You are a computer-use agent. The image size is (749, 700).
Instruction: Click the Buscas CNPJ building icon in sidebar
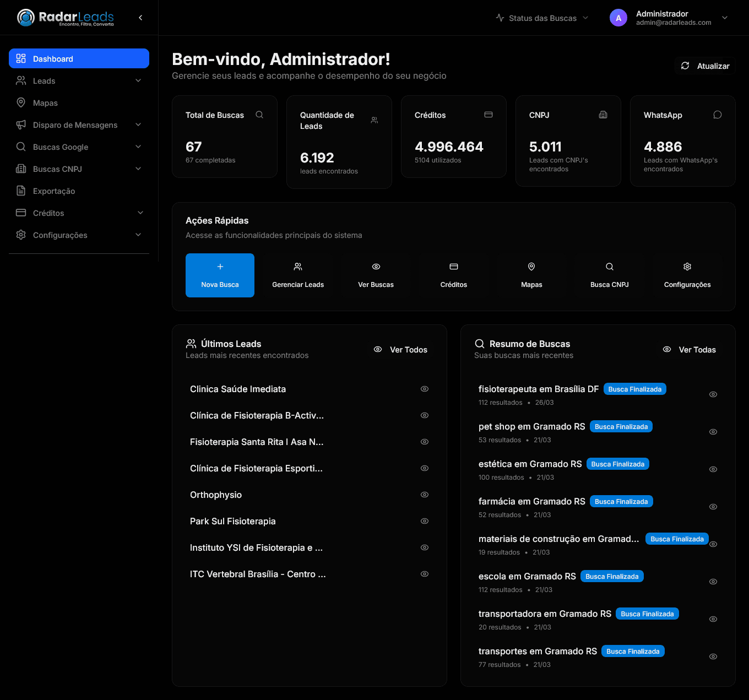[x=21, y=169]
